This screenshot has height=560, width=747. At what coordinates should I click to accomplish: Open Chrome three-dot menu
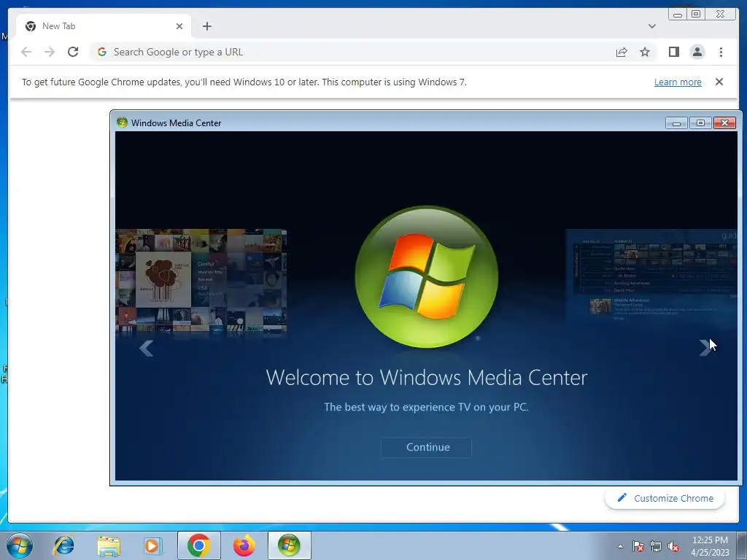click(721, 52)
